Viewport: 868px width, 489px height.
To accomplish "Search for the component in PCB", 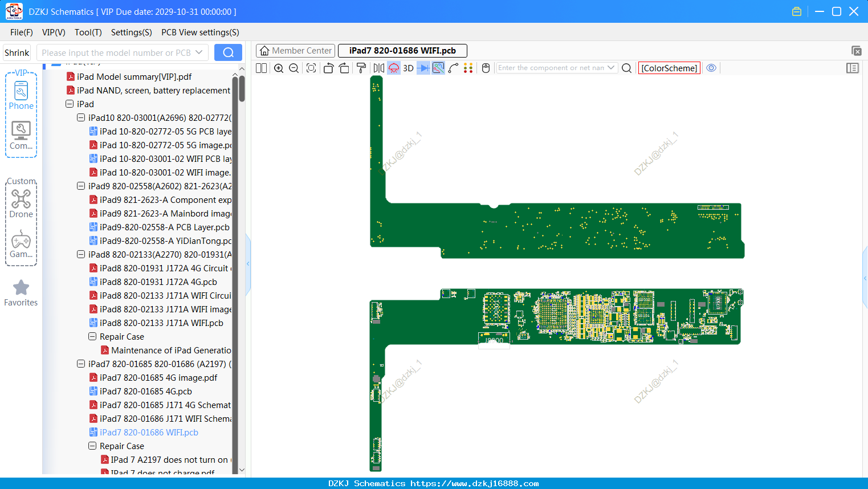I will pos(626,68).
